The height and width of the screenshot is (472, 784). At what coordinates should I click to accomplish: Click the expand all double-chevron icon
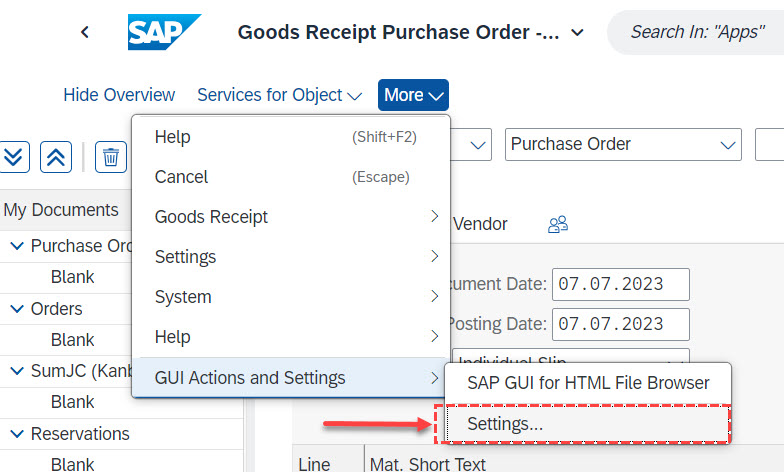coord(14,156)
